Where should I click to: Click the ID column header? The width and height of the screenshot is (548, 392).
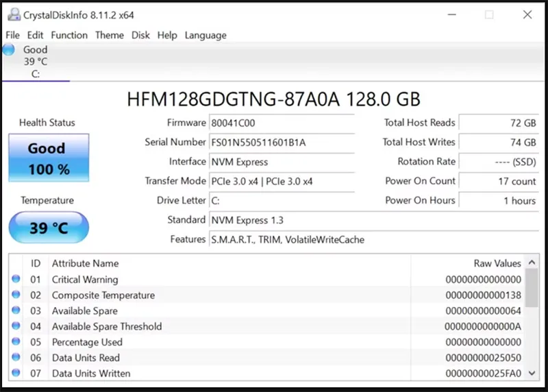click(36, 263)
